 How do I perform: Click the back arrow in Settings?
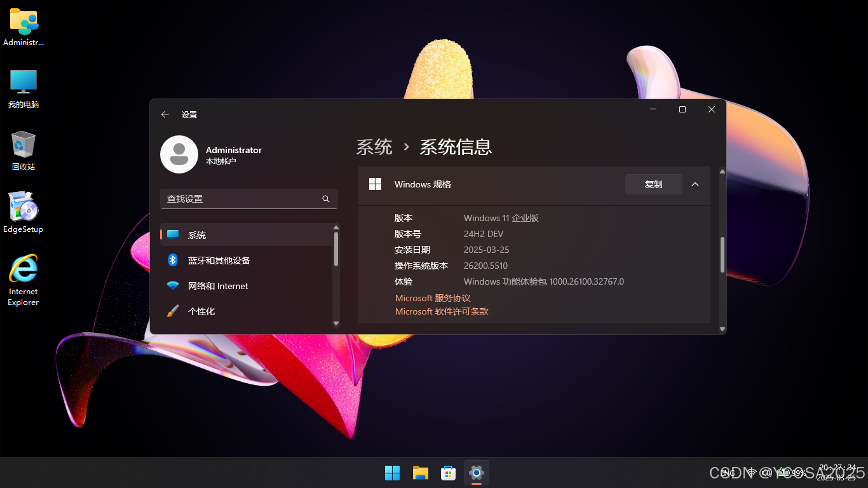point(165,114)
